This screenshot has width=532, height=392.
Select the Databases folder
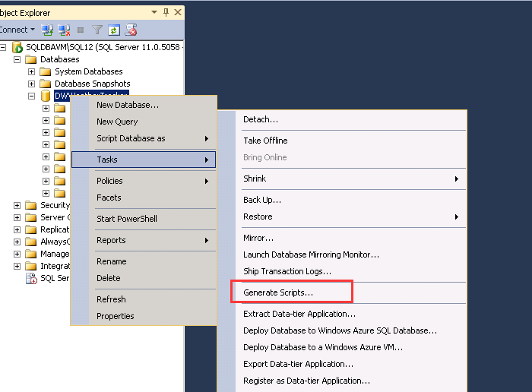click(x=60, y=59)
